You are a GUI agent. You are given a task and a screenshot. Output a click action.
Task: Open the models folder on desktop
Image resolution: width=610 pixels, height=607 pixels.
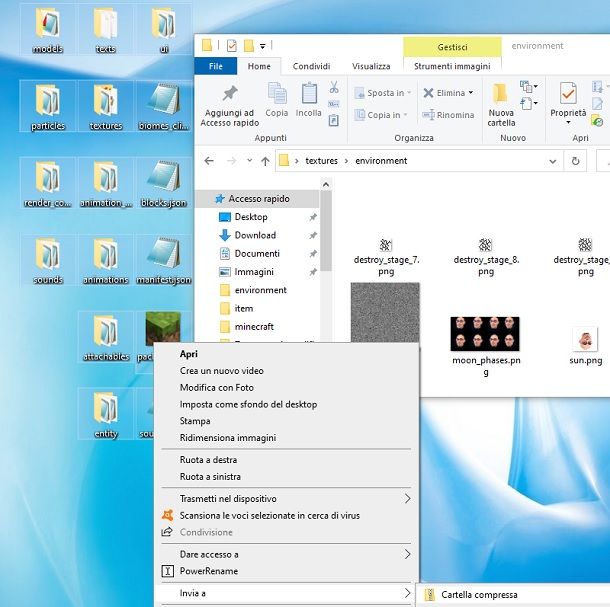pos(47,30)
